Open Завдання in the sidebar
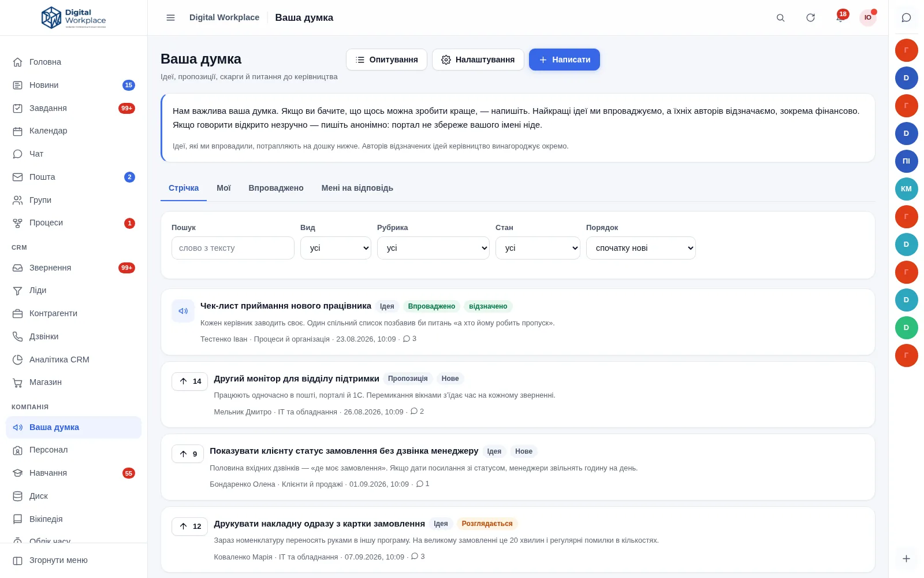Viewport: 924px width, 578px height. pyautogui.click(x=73, y=108)
